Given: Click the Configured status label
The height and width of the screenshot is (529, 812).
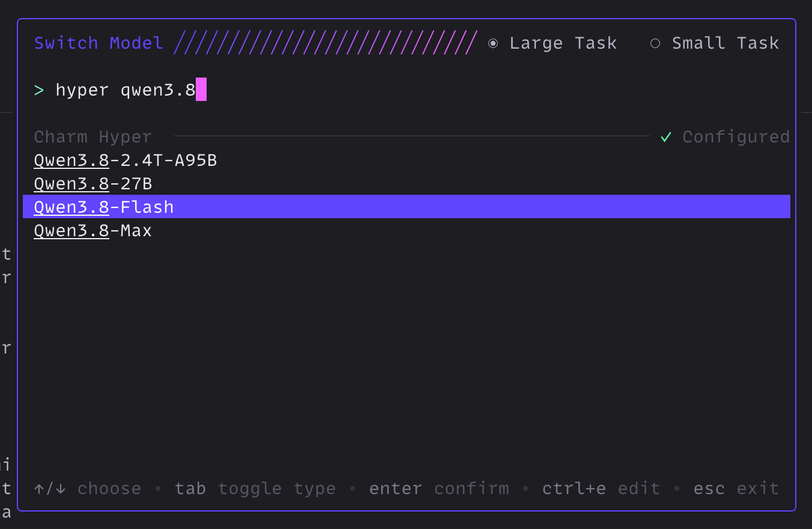Looking at the screenshot, I should coord(736,137).
